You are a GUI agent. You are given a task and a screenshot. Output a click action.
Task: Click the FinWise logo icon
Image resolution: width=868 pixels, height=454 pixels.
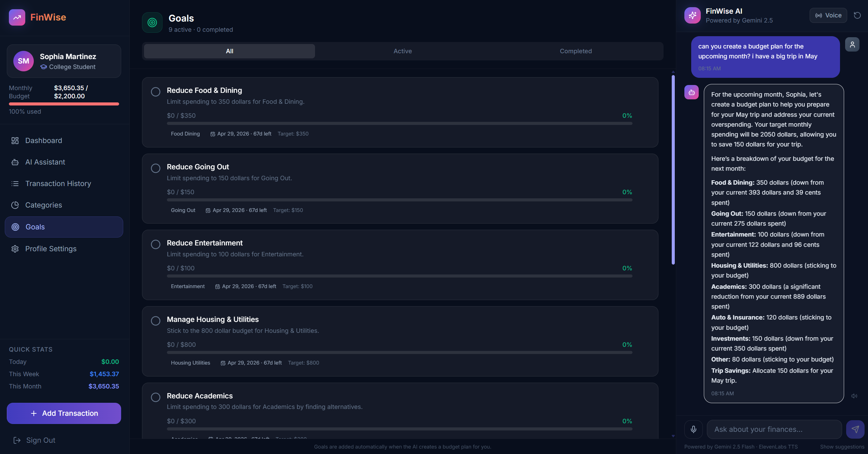tap(17, 17)
